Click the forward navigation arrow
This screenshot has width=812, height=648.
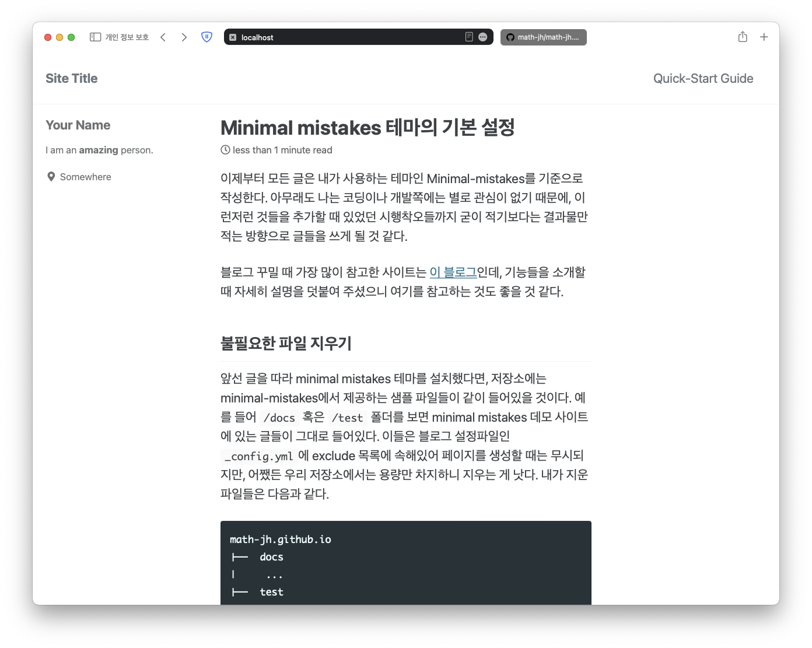click(184, 37)
